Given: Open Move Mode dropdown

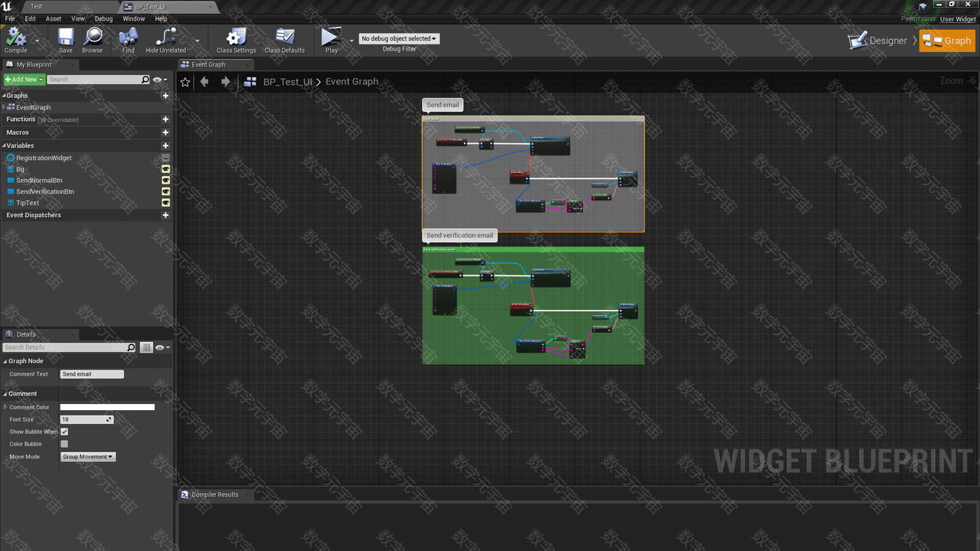Looking at the screenshot, I should (x=87, y=457).
